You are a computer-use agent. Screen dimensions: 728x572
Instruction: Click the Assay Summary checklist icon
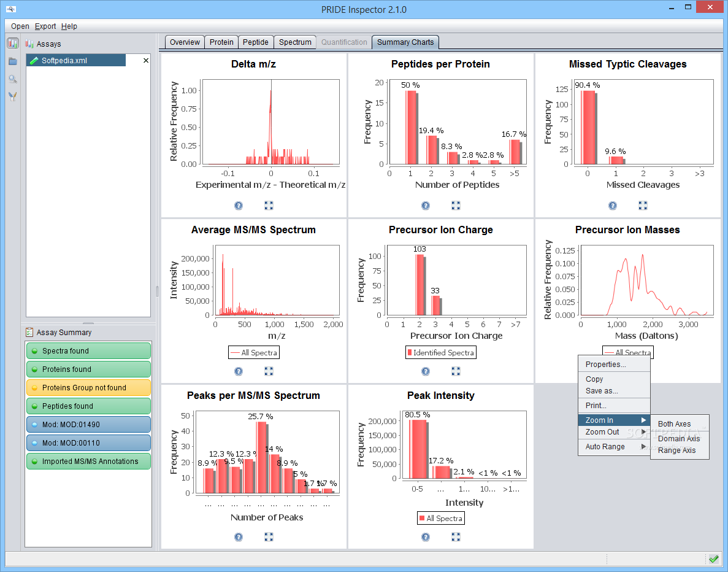click(29, 332)
